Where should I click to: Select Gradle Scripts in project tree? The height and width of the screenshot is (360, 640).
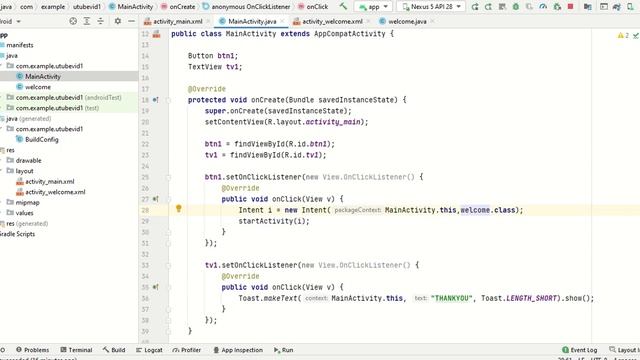[17, 234]
